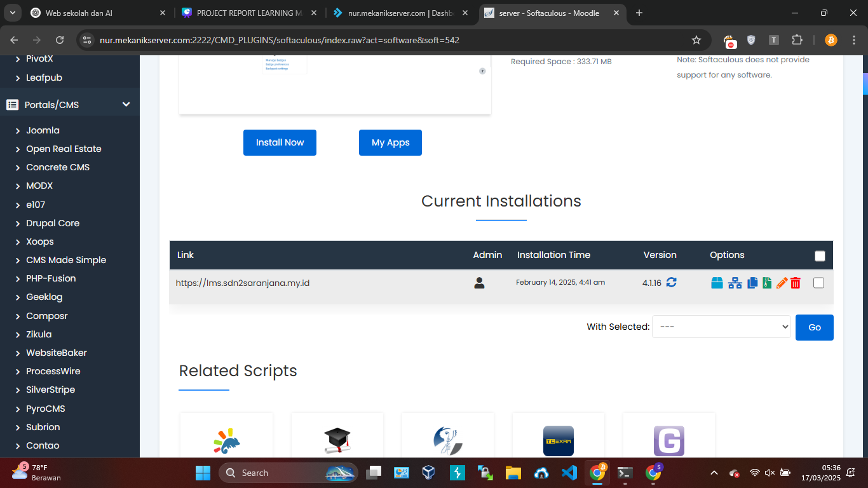Bookmark this page with the star icon
Screen dimensions: 868x488
point(696,40)
